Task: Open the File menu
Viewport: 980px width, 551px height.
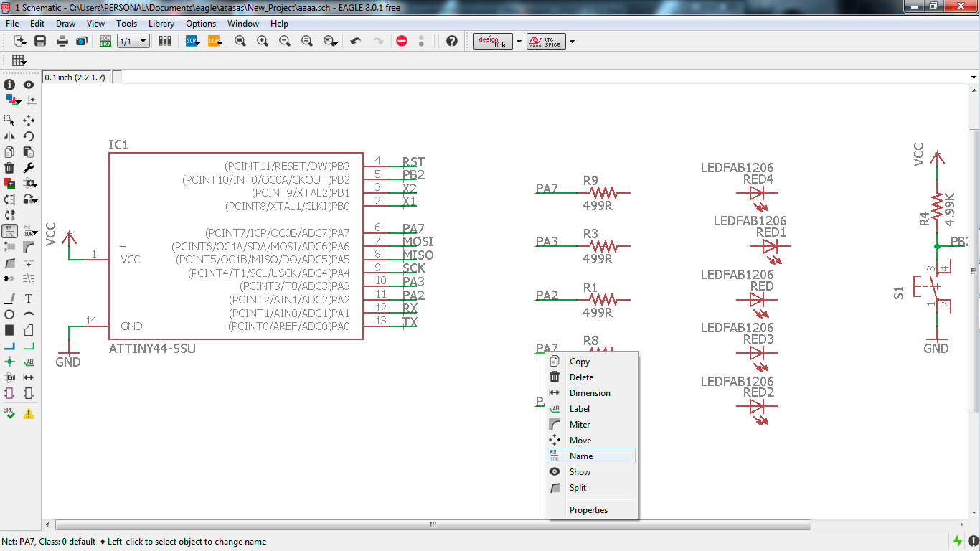Action: point(12,24)
